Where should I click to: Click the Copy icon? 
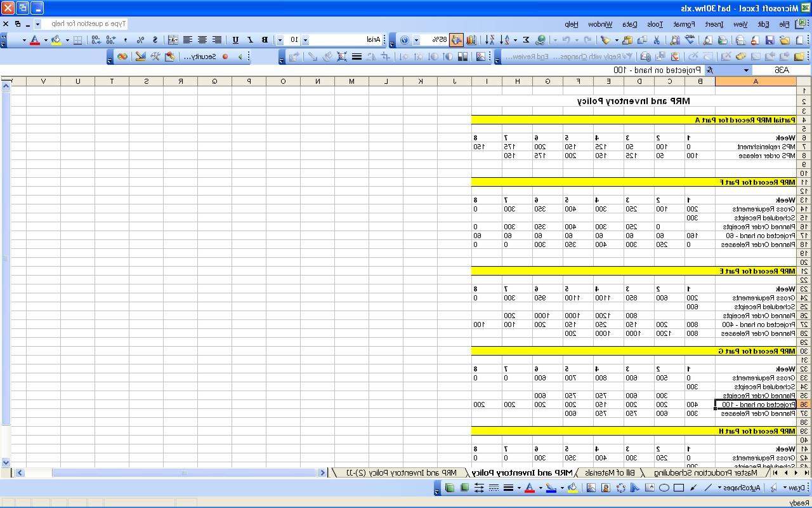(641, 39)
